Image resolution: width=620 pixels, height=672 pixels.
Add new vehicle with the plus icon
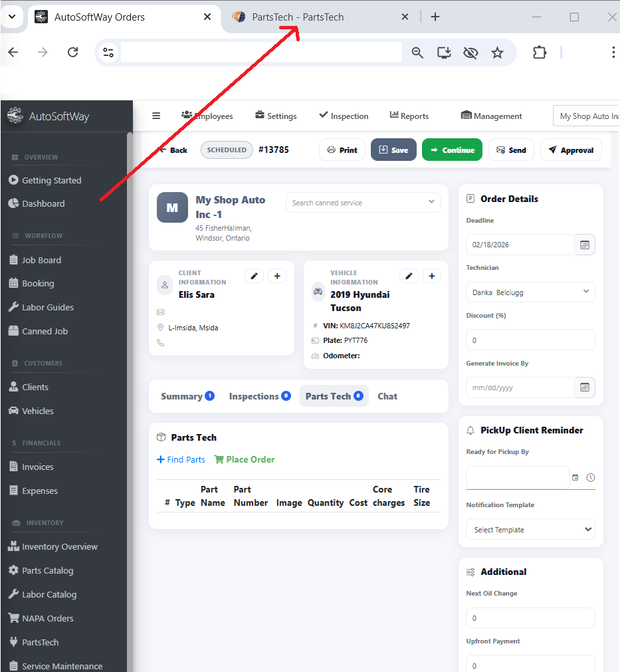point(432,276)
